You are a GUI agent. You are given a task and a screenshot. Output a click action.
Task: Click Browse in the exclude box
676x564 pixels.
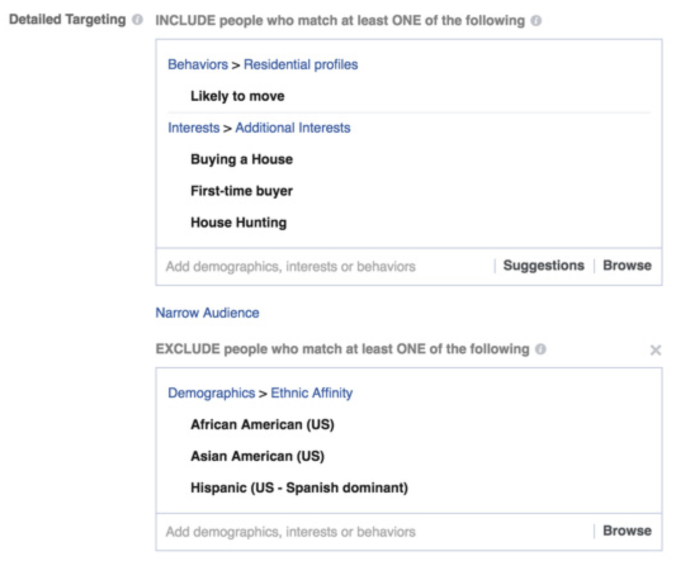coord(627,531)
